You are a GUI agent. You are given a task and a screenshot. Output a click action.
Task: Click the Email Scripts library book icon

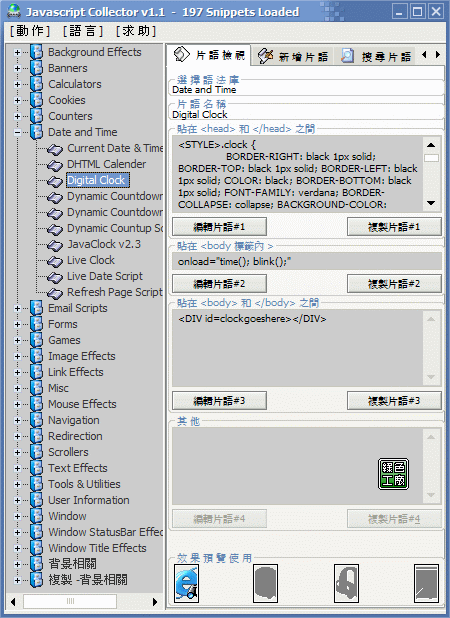click(x=37, y=308)
